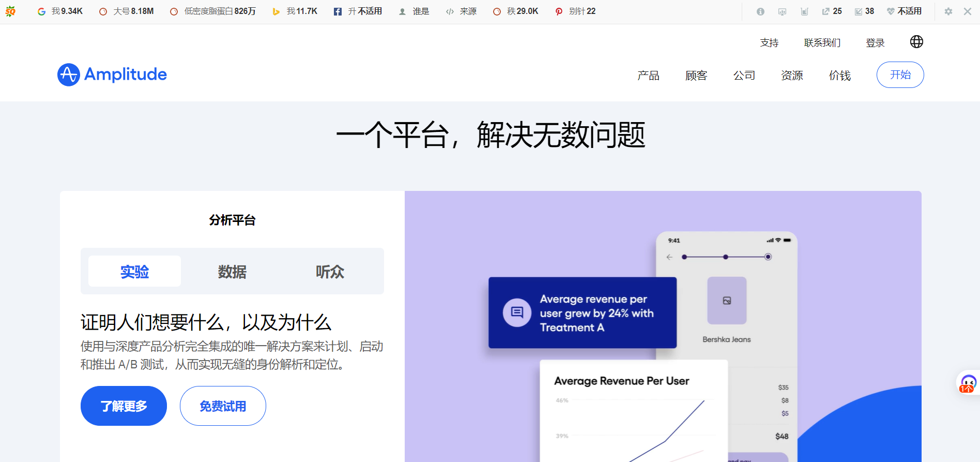Image resolution: width=980 pixels, height=462 pixels.
Task: Open the chat widget icon on the right edge
Action: point(968,384)
